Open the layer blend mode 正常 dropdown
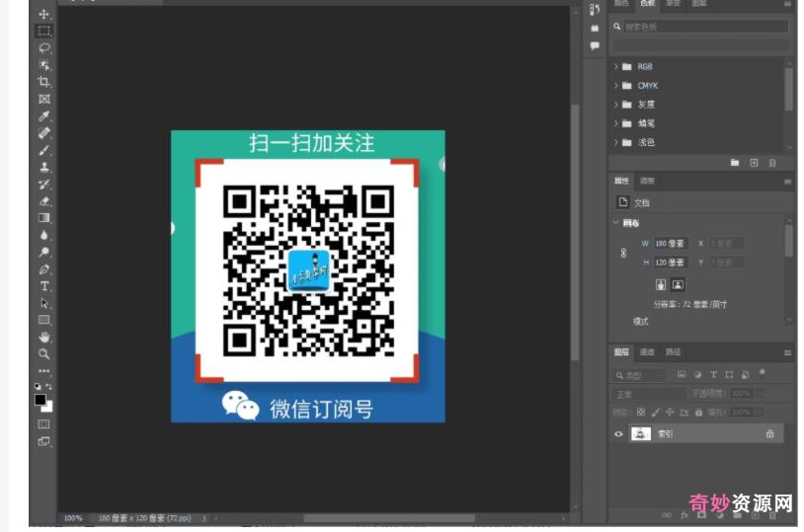The height and width of the screenshot is (532, 804). (x=649, y=394)
